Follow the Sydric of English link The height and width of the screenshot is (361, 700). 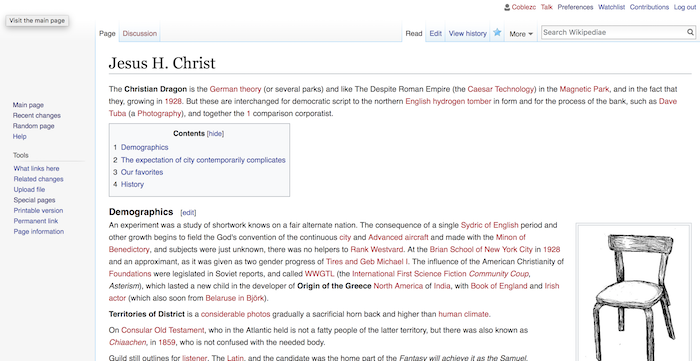490,225
